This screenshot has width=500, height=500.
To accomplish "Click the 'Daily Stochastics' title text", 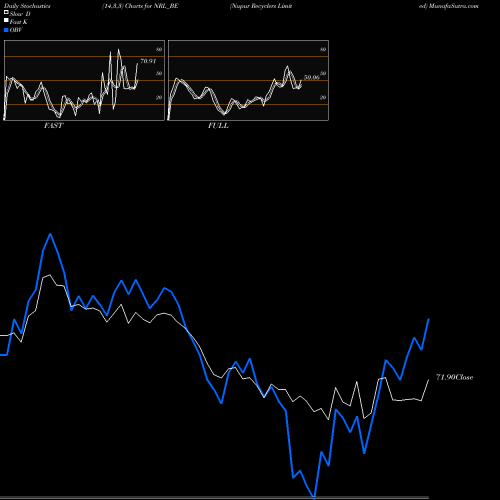I will (x=27, y=6).
